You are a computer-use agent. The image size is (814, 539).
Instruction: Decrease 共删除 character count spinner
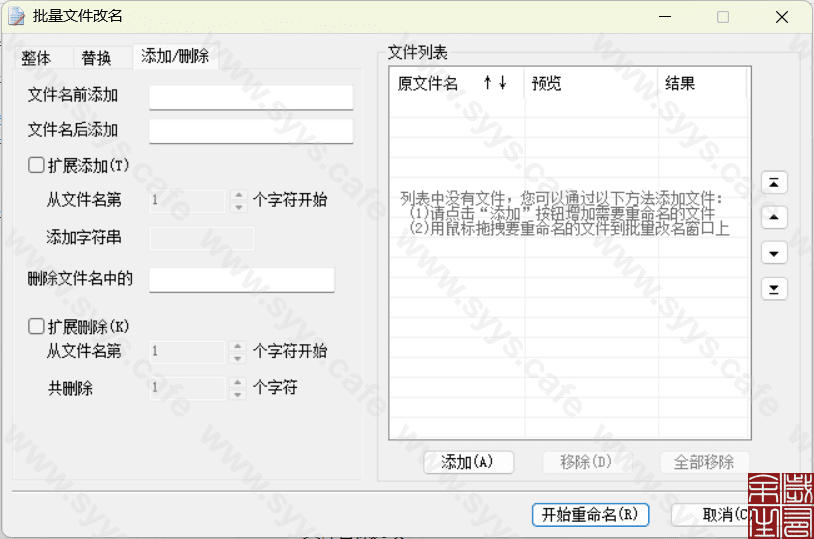pyautogui.click(x=237, y=394)
